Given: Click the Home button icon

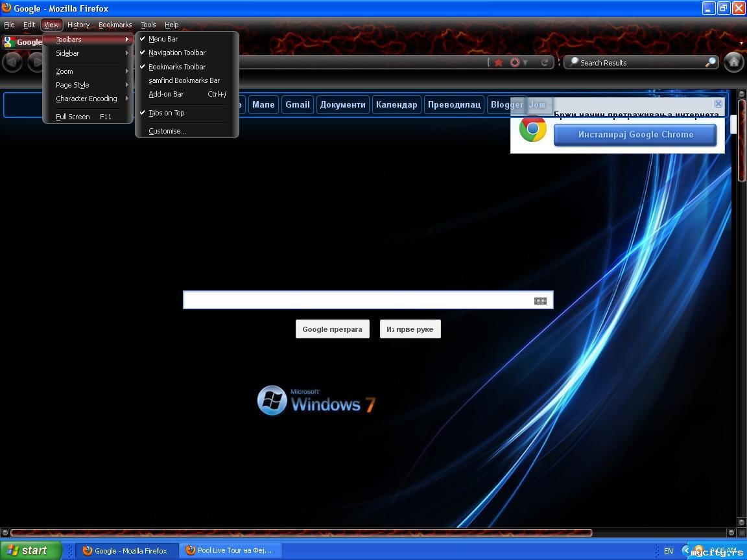Looking at the screenshot, I should [734, 62].
